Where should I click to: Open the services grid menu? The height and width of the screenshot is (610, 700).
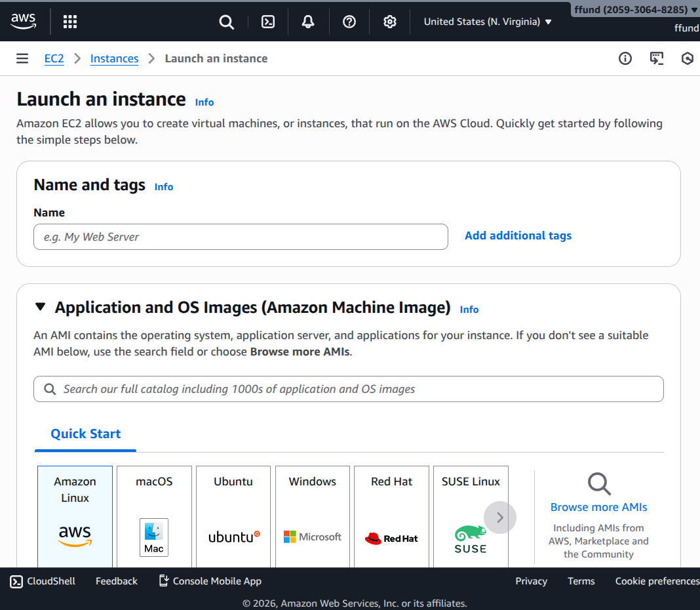[x=70, y=22]
